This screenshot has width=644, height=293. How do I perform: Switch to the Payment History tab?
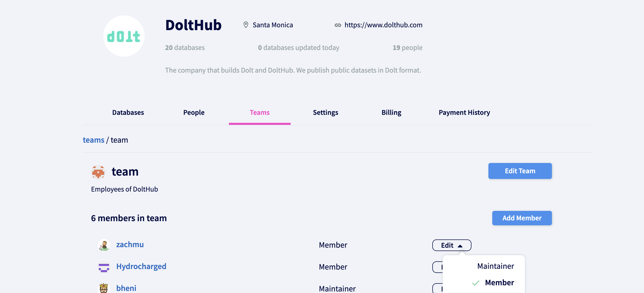pyautogui.click(x=464, y=113)
